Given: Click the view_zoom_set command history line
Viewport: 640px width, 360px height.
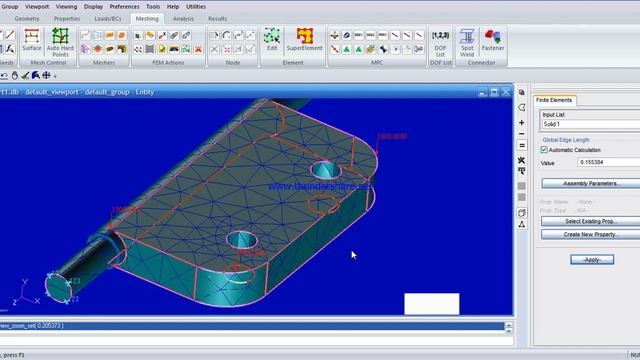Looking at the screenshot, I should pyautogui.click(x=252, y=326).
